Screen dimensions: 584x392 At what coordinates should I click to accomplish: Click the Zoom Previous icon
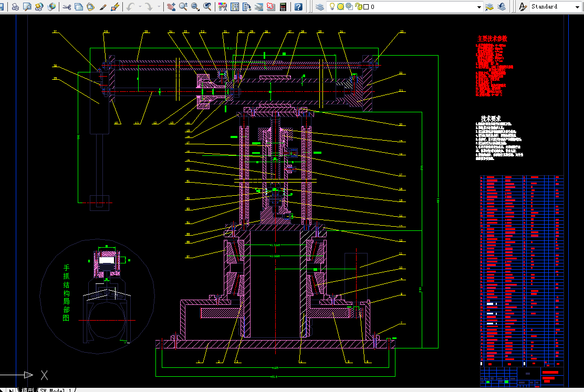(208, 7)
